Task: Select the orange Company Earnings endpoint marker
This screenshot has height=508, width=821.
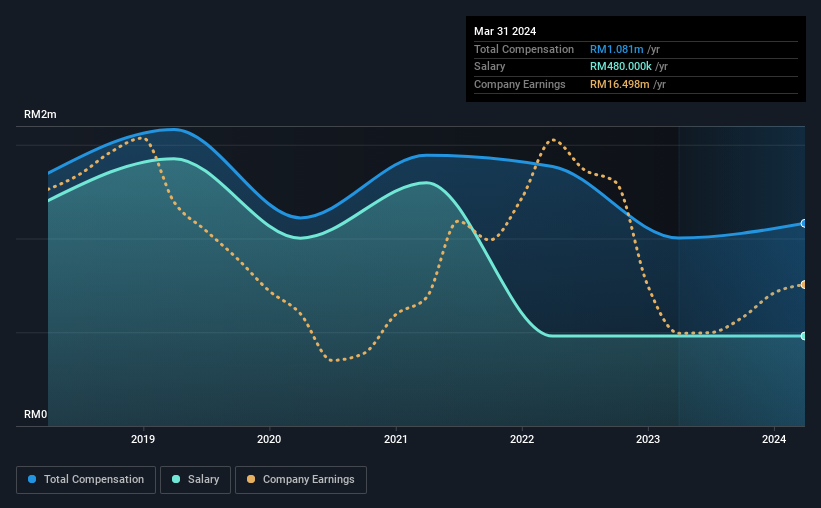Action: (x=804, y=285)
